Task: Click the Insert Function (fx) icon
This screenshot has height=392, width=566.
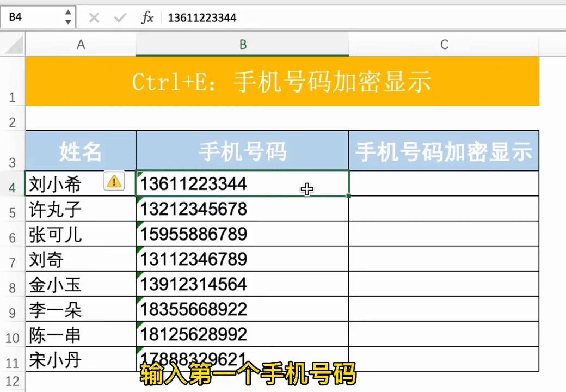Action: (147, 17)
